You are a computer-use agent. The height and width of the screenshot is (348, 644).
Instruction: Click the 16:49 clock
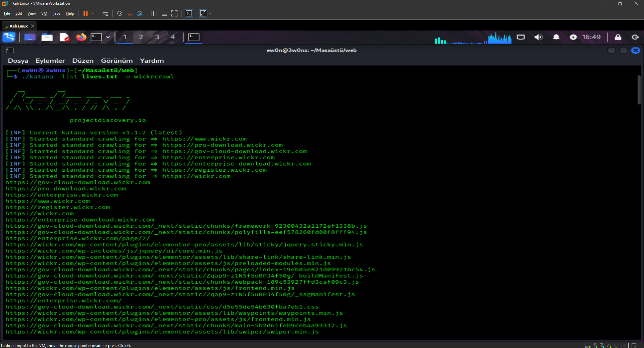click(x=591, y=37)
